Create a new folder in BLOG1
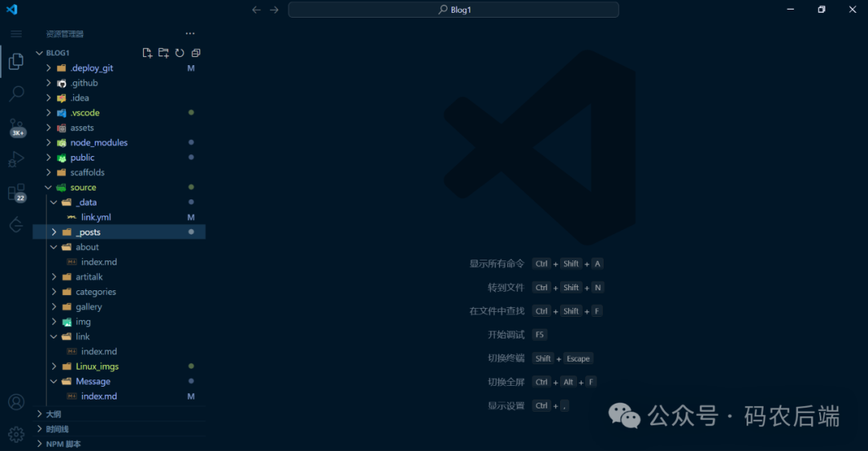The image size is (868, 451). (x=163, y=52)
